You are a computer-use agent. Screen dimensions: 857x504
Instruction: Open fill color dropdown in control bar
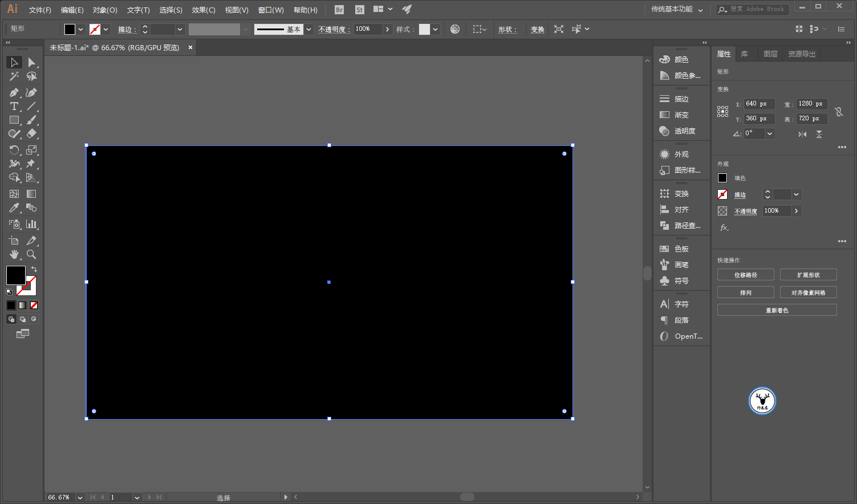(80, 29)
